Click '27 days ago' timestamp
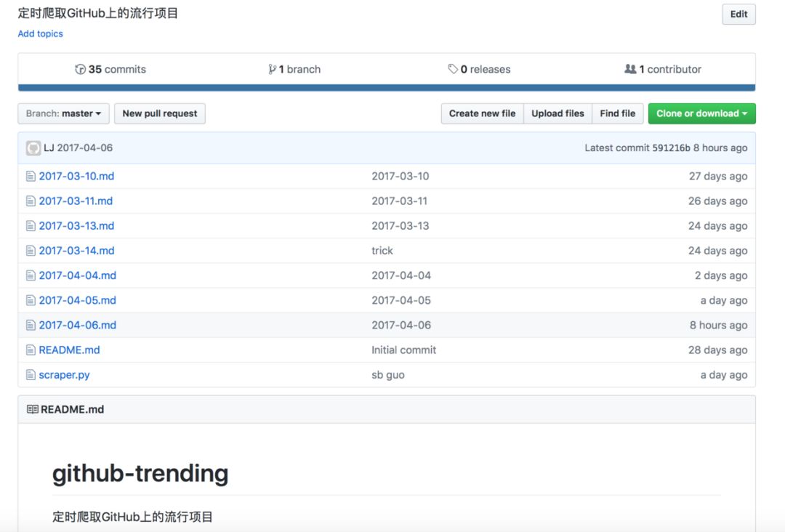This screenshot has height=532, width=785. [718, 176]
